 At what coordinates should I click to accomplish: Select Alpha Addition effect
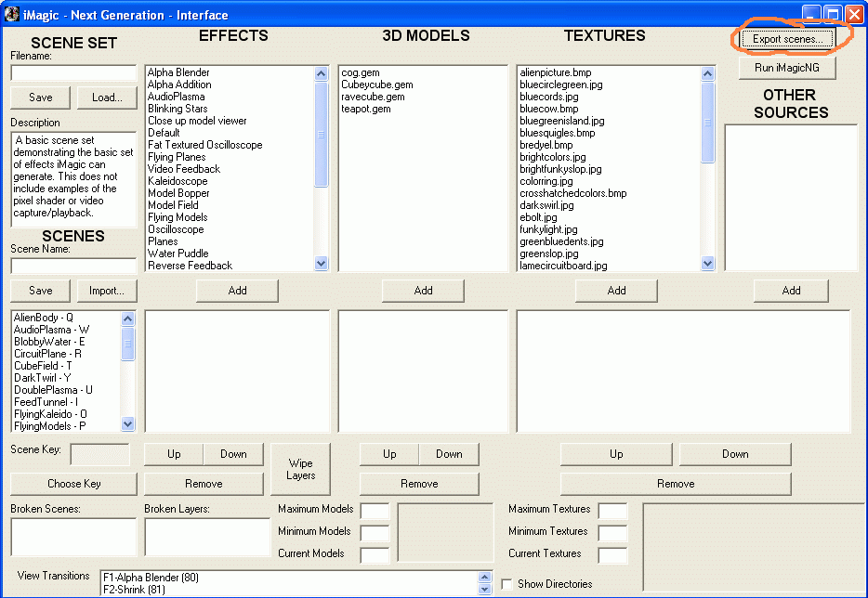click(x=179, y=84)
